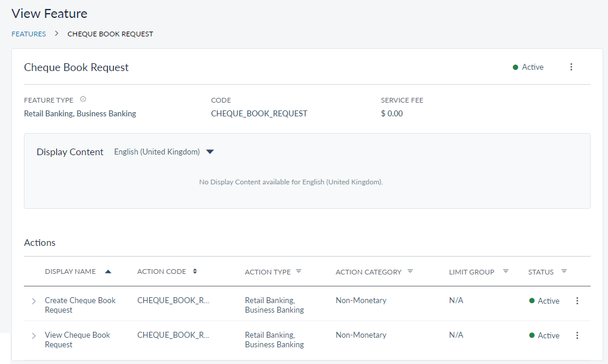Open options menu for View Cheque Book Request
Image resolution: width=608 pixels, height=364 pixels.
(577, 335)
